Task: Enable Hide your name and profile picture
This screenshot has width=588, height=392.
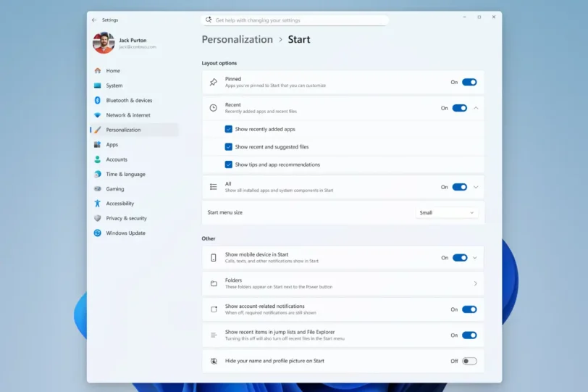Action: point(469,361)
